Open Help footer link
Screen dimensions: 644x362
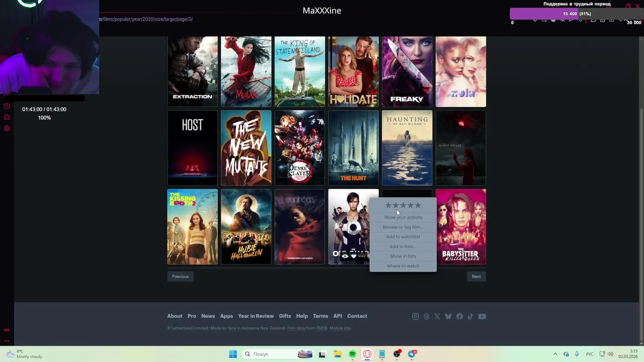click(302, 316)
